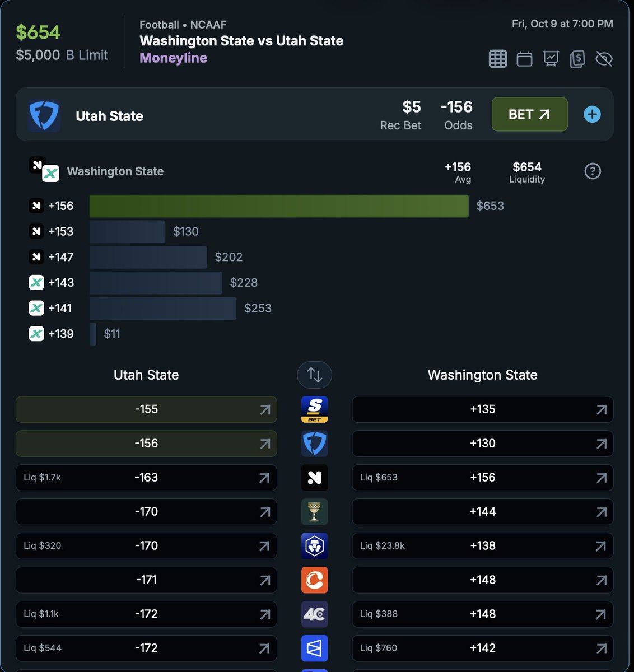Click the +141 $253 liquidity bar
This screenshot has height=672, width=634.
(x=163, y=309)
